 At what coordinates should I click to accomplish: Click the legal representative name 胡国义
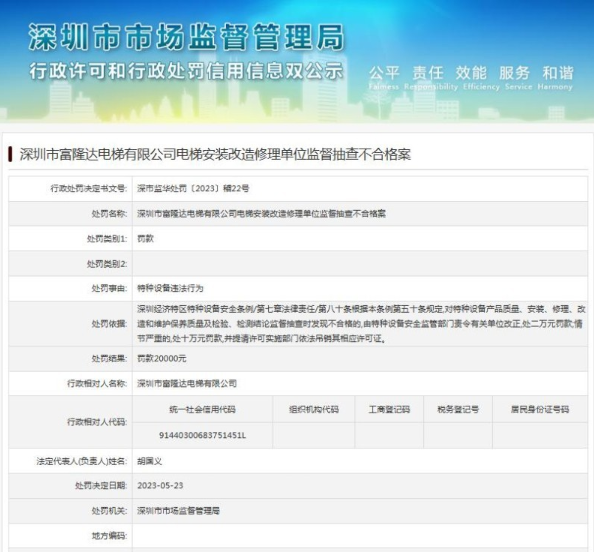point(150,461)
